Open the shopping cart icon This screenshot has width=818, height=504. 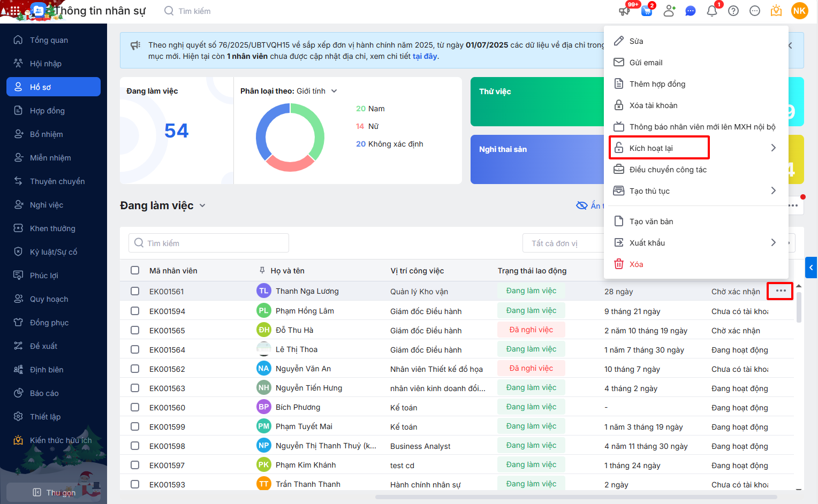pyautogui.click(x=647, y=11)
